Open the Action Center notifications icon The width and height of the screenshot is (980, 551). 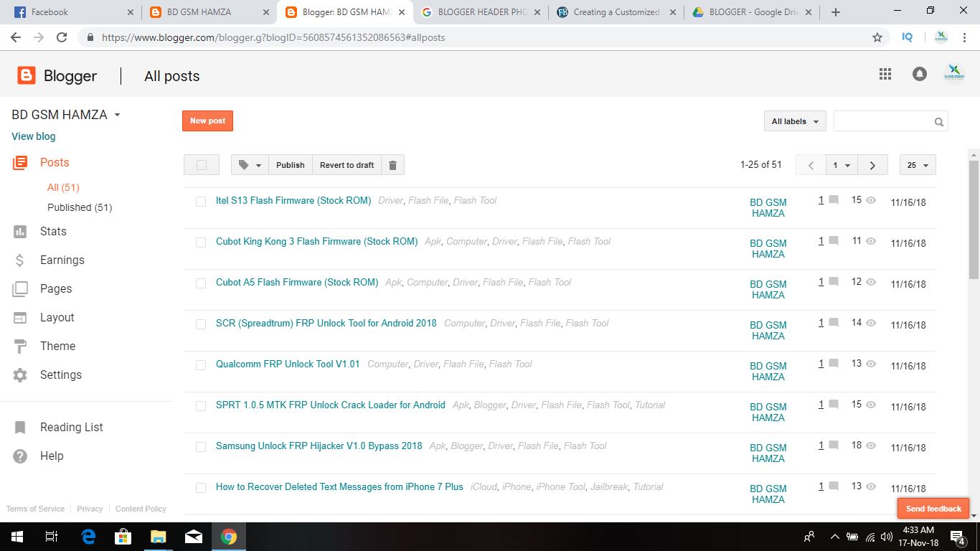(958, 537)
